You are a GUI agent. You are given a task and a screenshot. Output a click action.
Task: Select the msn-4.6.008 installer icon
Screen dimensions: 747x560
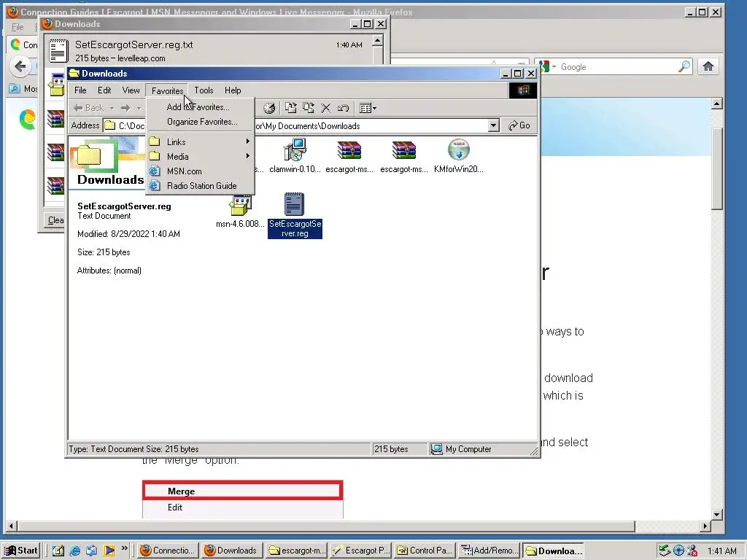click(240, 211)
